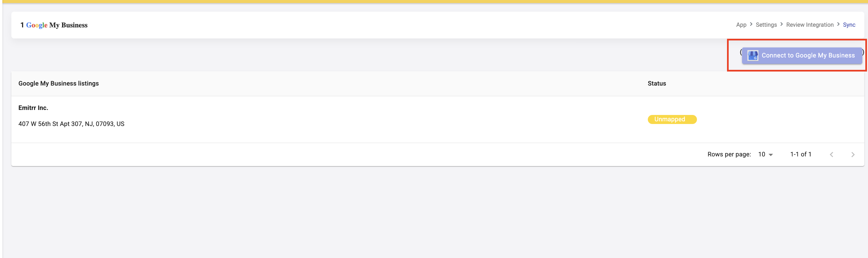Click the chevron between Settings and Review Integration
The height and width of the screenshot is (258, 868).
[x=781, y=24]
